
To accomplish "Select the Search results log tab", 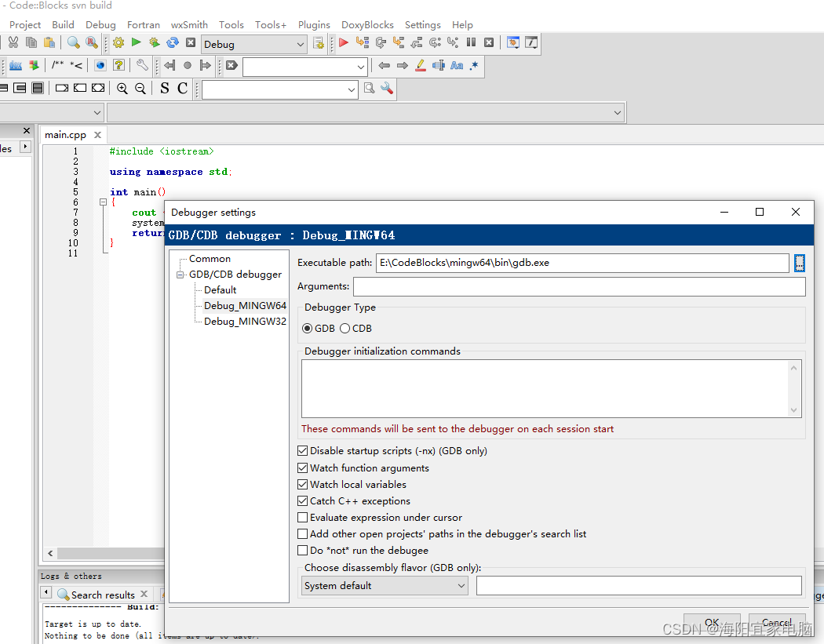I will (x=103, y=595).
